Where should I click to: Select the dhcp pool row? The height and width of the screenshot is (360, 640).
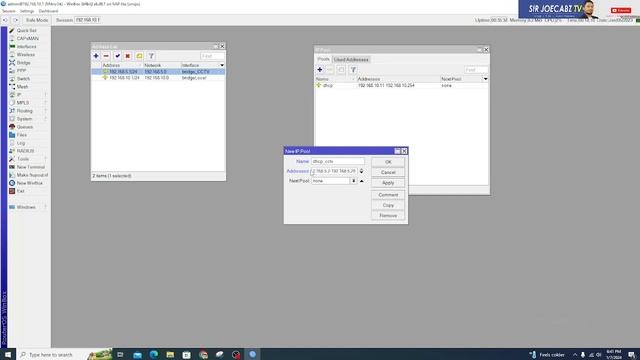(402, 85)
